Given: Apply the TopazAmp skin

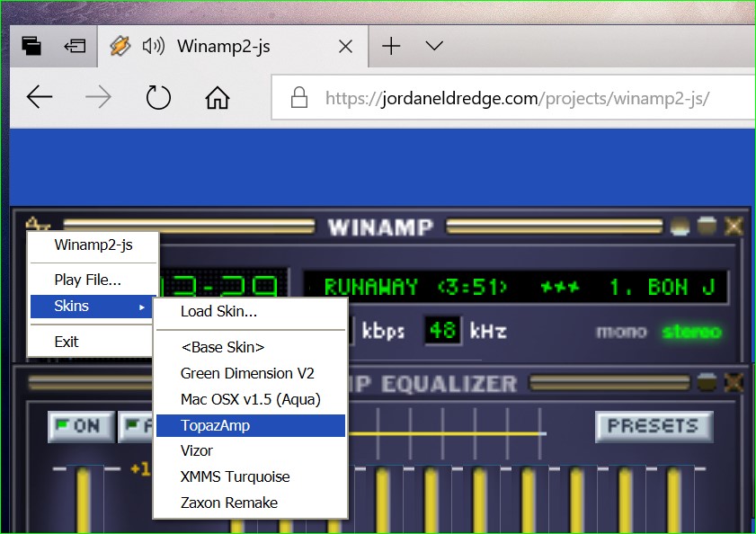Looking at the screenshot, I should [x=251, y=425].
